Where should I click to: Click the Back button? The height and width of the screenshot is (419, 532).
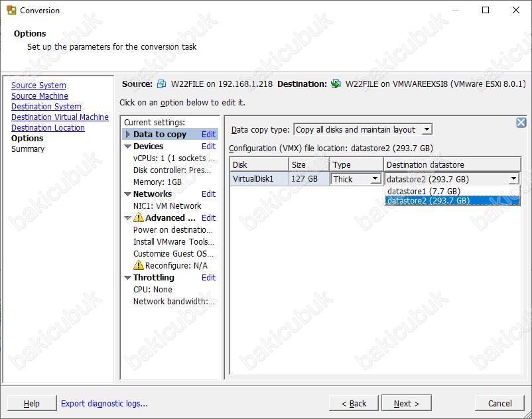[354, 403]
